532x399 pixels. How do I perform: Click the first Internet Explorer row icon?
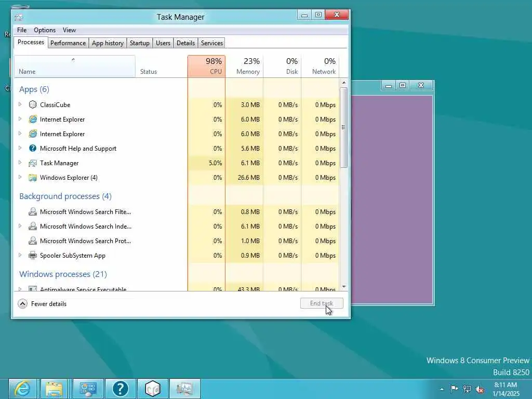(x=33, y=119)
